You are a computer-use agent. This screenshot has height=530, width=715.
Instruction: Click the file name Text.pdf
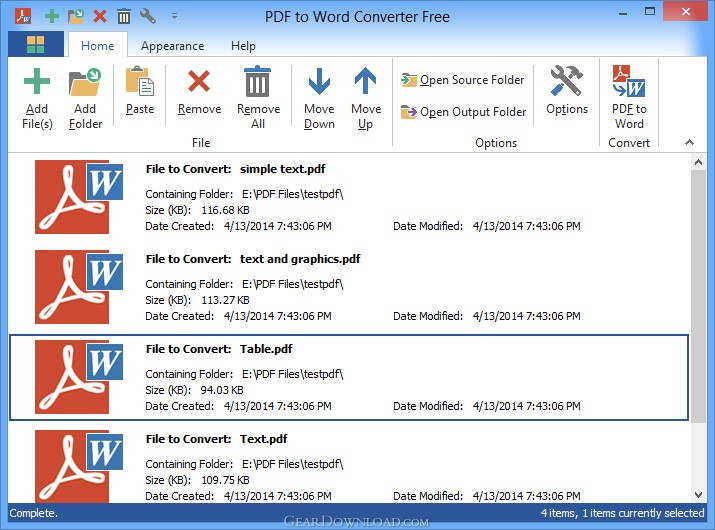coord(264,439)
